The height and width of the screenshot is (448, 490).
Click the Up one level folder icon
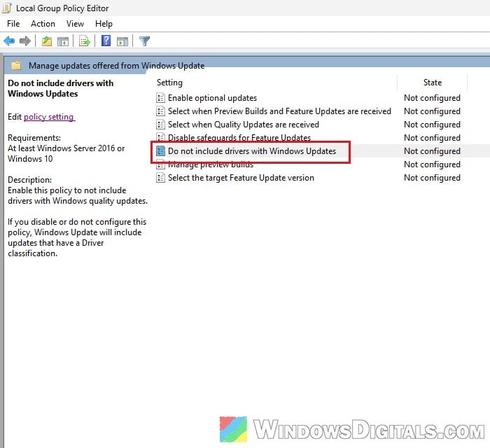[x=47, y=41]
